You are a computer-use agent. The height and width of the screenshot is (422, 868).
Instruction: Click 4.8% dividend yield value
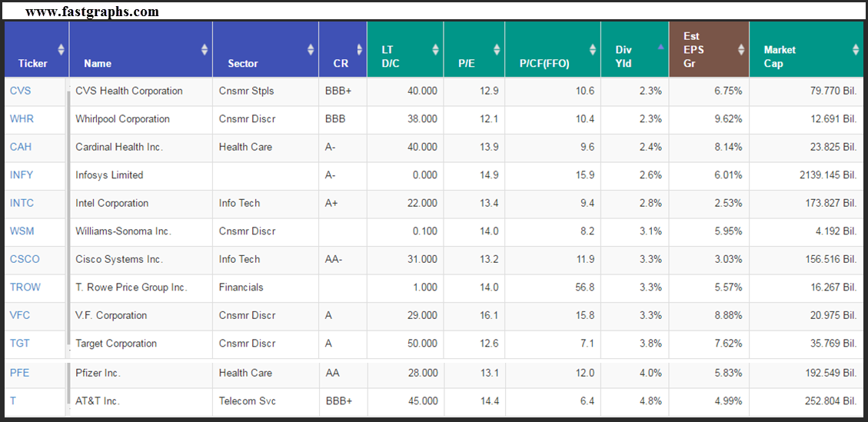click(x=651, y=401)
